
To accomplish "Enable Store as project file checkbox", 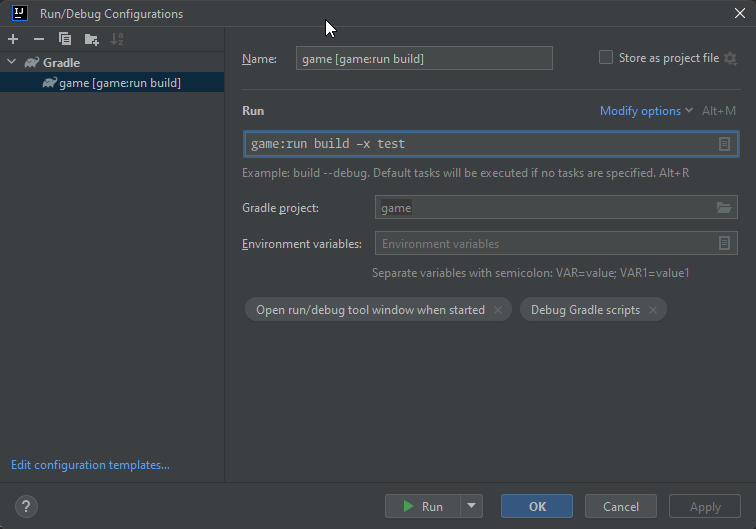I will point(605,58).
